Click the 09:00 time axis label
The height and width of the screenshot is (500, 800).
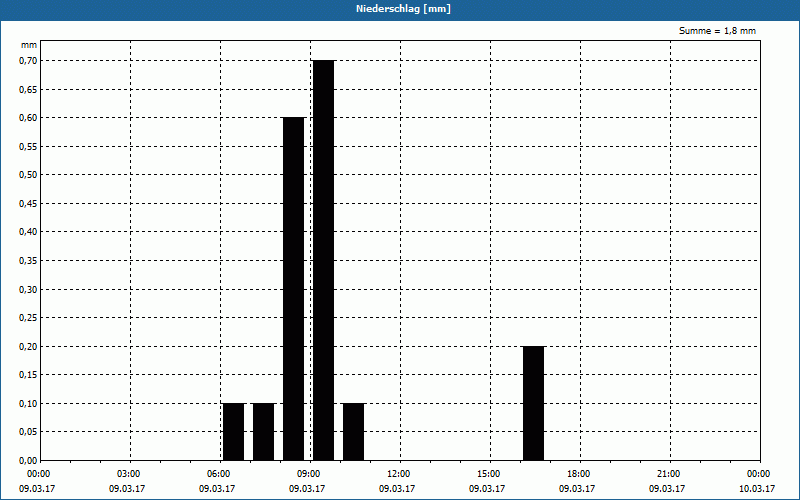309,474
